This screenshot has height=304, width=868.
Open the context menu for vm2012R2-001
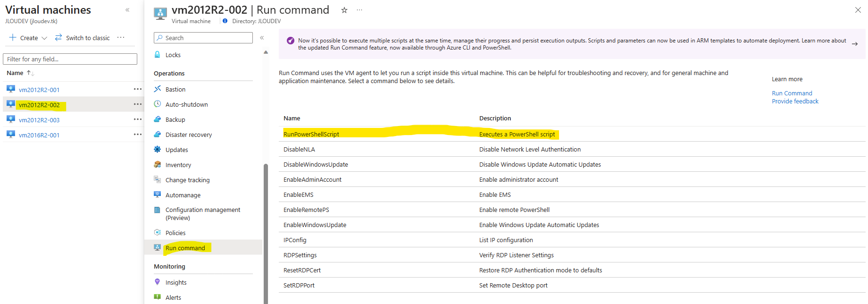137,89
